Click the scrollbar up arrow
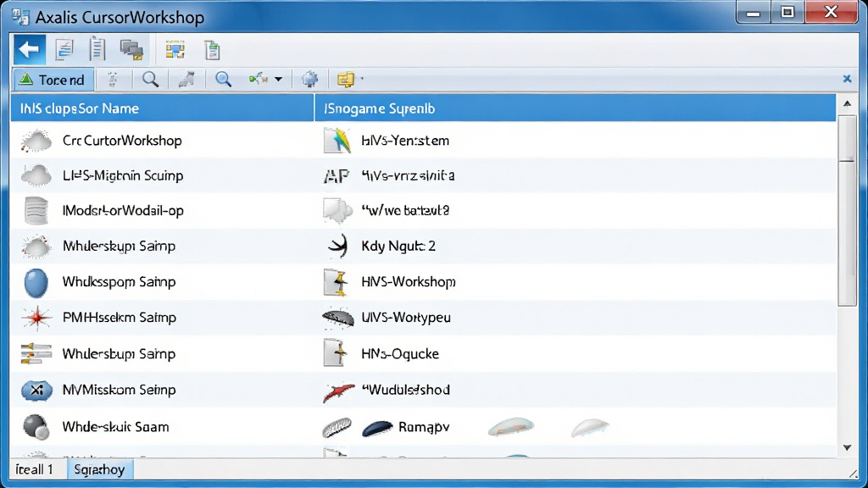This screenshot has height=488, width=868. [x=847, y=104]
